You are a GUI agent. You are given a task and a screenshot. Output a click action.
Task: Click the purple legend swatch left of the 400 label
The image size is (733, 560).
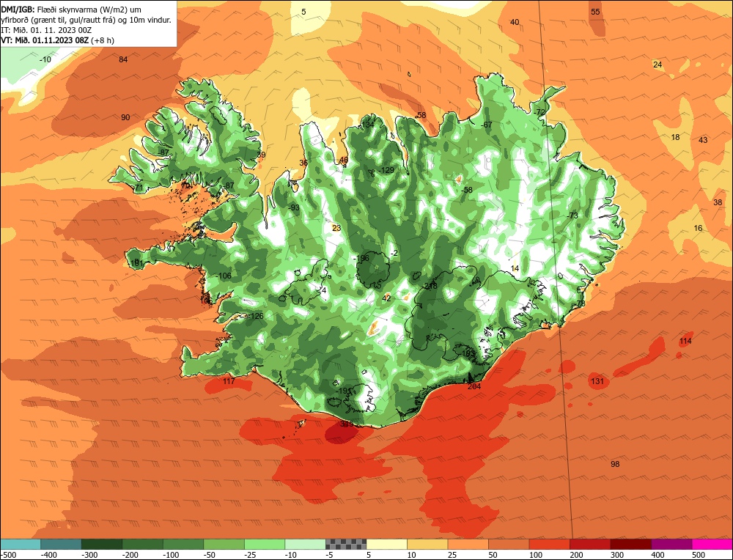(671, 544)
